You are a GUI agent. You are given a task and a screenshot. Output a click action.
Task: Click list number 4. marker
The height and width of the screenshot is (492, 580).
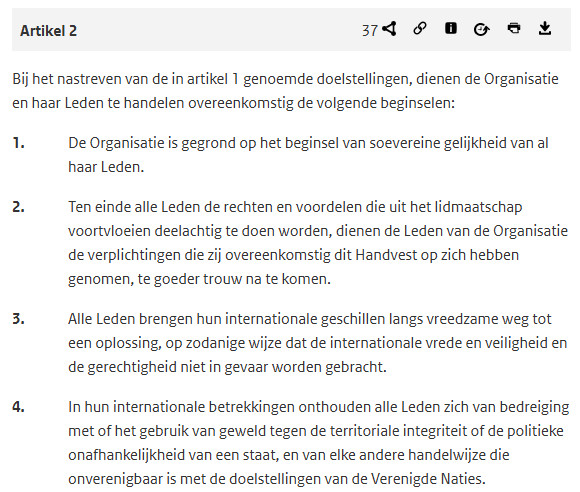click(18, 407)
